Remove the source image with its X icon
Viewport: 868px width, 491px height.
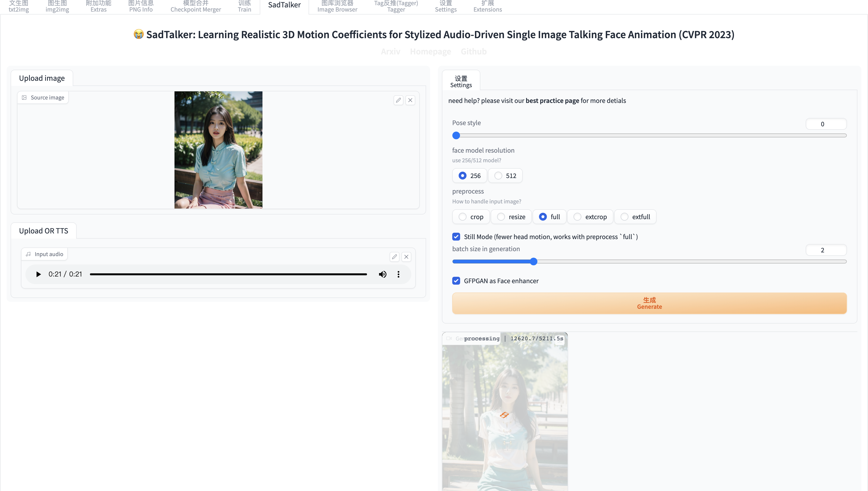[x=410, y=100]
